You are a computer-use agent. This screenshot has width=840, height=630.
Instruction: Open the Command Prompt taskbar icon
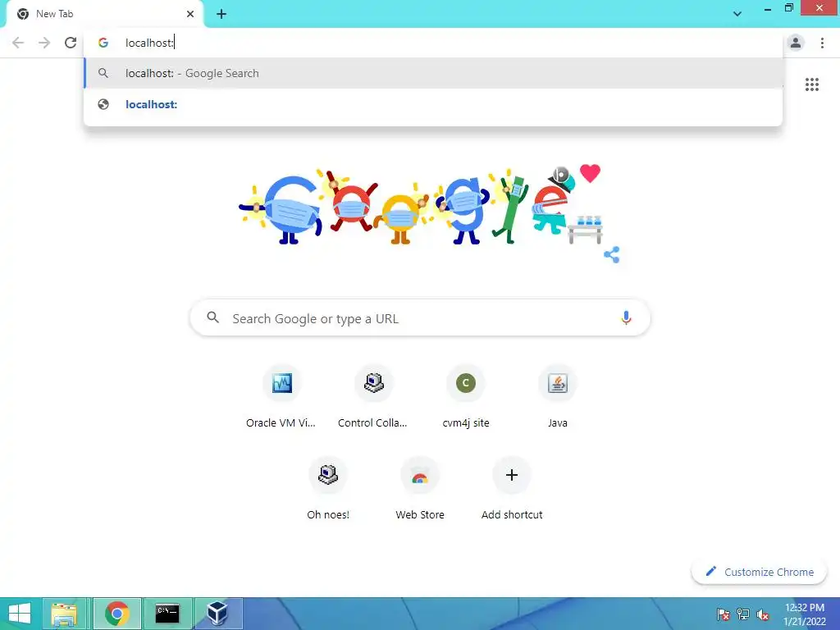tap(167, 614)
